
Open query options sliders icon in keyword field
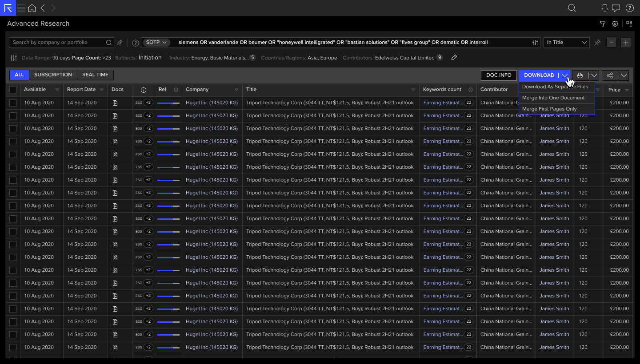(x=535, y=43)
